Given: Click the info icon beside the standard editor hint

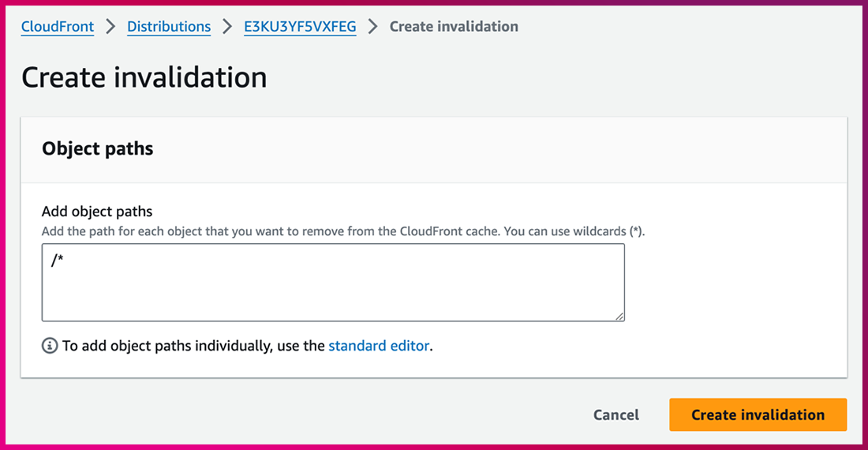Looking at the screenshot, I should click(x=50, y=346).
